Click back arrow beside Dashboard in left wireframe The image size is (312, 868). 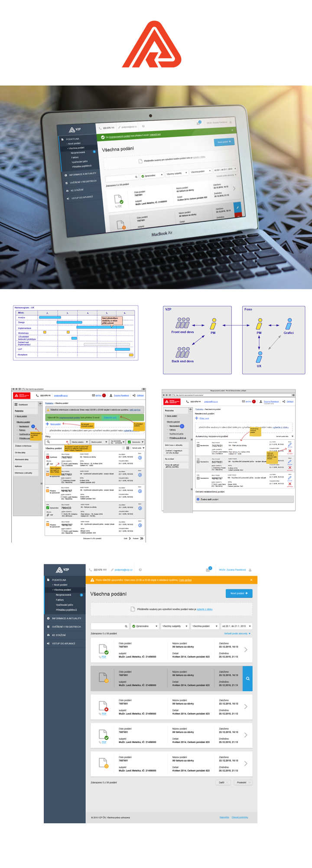[40, 404]
